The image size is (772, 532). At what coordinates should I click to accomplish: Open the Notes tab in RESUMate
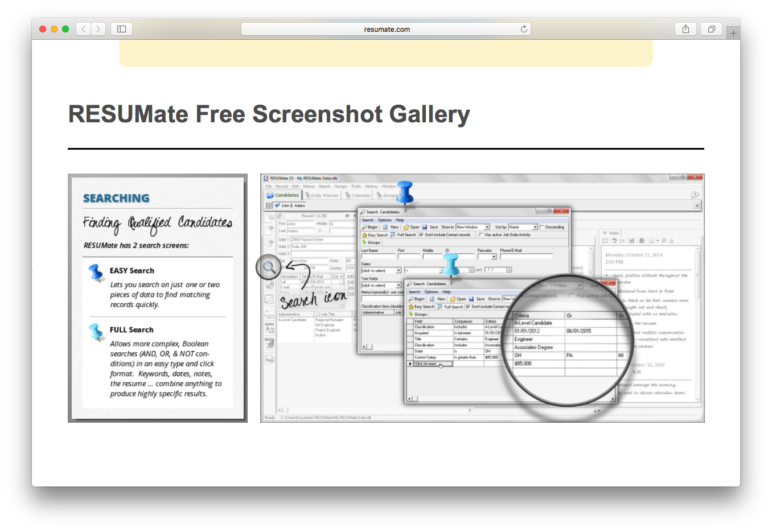point(611,233)
